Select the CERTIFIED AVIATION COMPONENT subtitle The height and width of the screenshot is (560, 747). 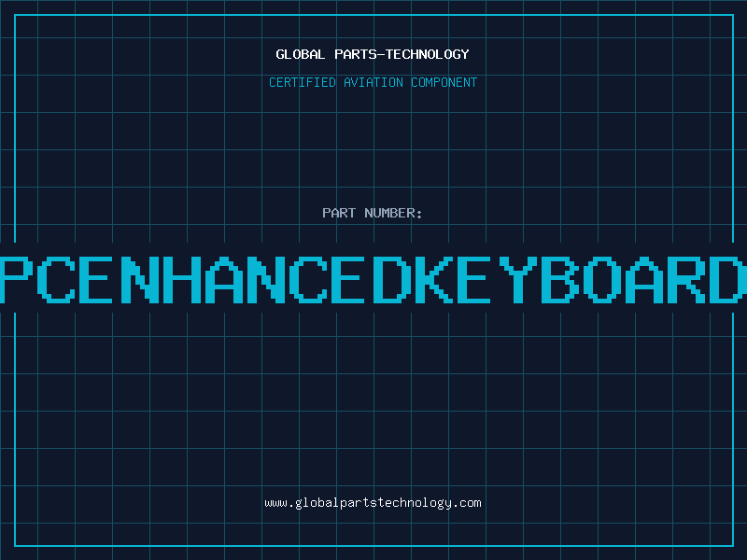(373, 82)
